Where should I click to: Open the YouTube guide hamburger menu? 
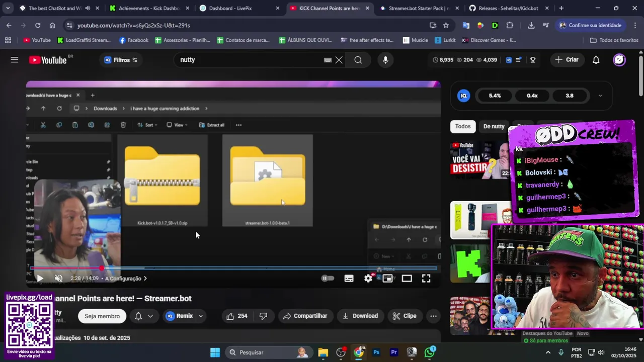[15, 60]
